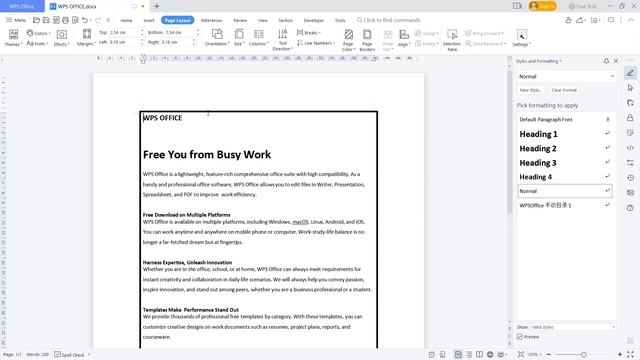The width and height of the screenshot is (640, 360).
Task: Open the page Size options
Action: [x=239, y=38]
